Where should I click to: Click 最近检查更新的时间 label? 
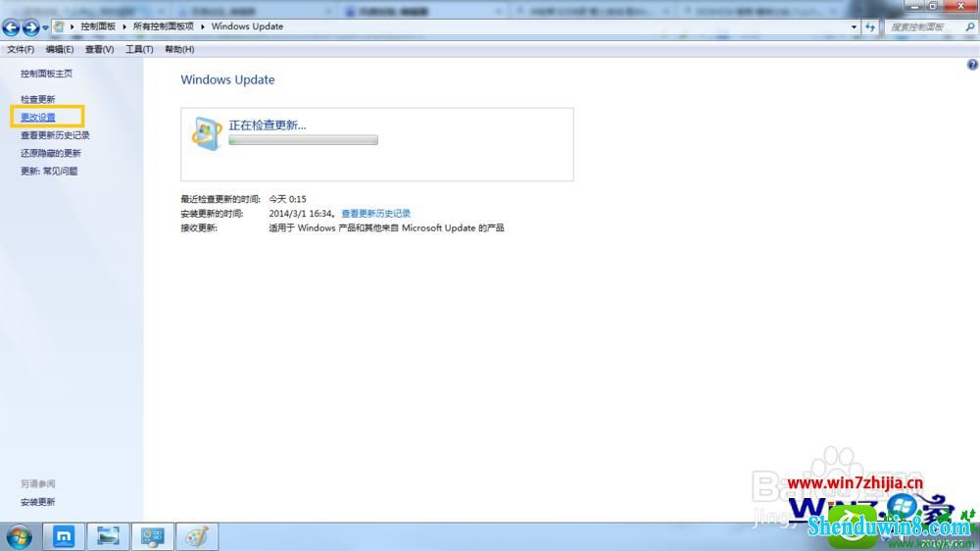click(x=220, y=199)
